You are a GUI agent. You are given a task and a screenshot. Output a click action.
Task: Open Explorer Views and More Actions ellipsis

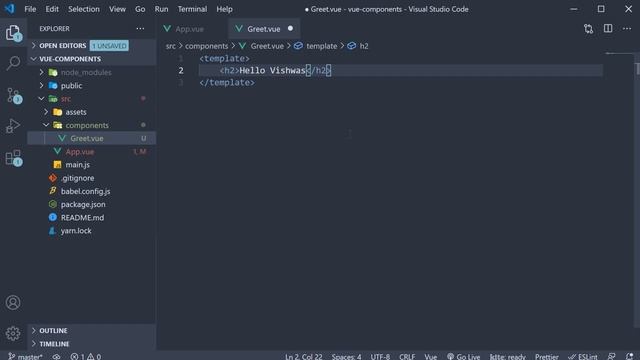click(x=140, y=29)
